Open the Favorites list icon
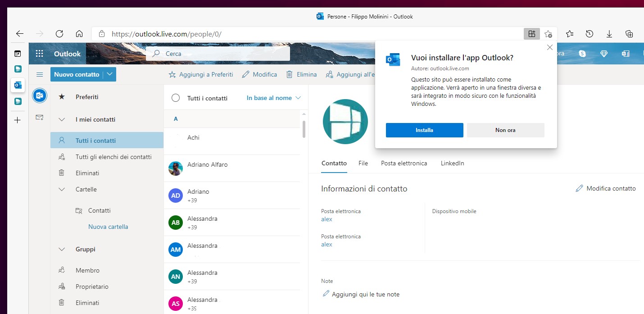Image resolution: width=644 pixels, height=314 pixels. pyautogui.click(x=570, y=34)
